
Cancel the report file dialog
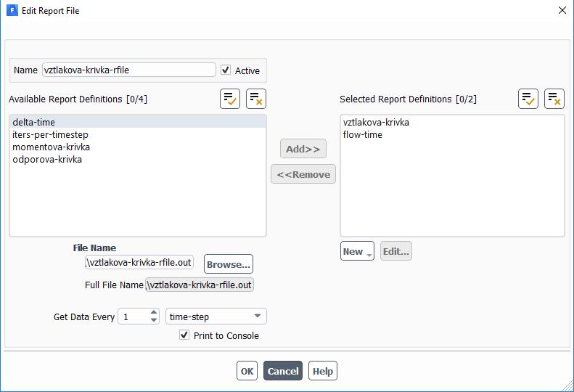click(x=283, y=371)
